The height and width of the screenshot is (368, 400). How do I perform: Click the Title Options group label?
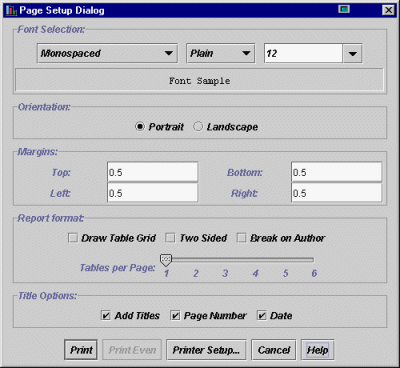coord(47,296)
